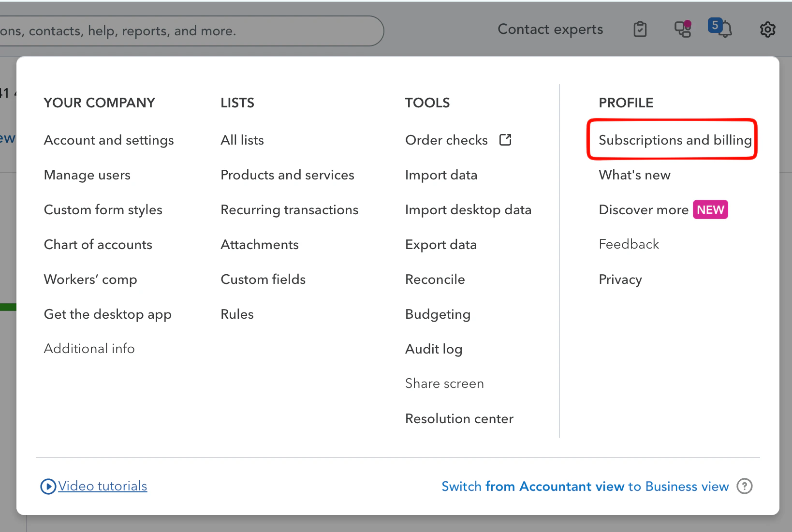Open Additional info
The image size is (792, 532).
(89, 349)
